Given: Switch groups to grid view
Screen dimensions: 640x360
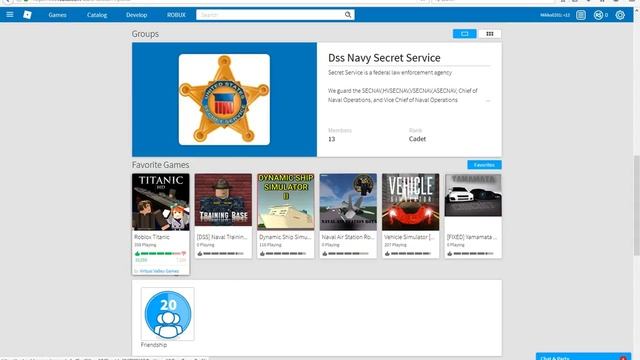Looking at the screenshot, I should (x=489, y=34).
